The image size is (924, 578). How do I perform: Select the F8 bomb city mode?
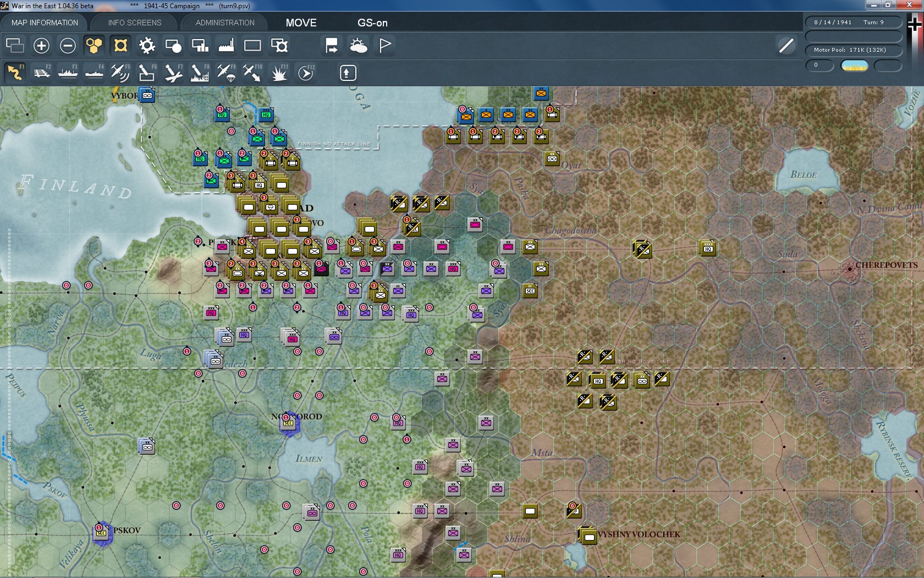[x=200, y=72]
